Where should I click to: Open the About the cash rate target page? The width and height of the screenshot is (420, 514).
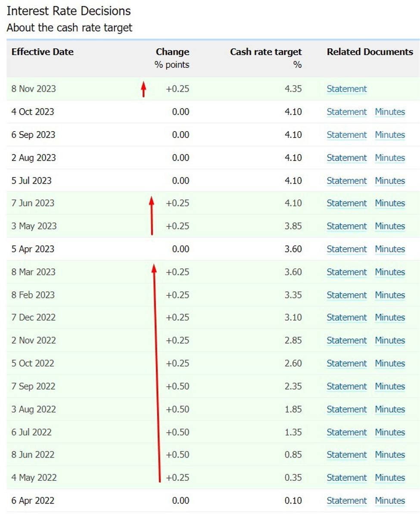pos(70,28)
